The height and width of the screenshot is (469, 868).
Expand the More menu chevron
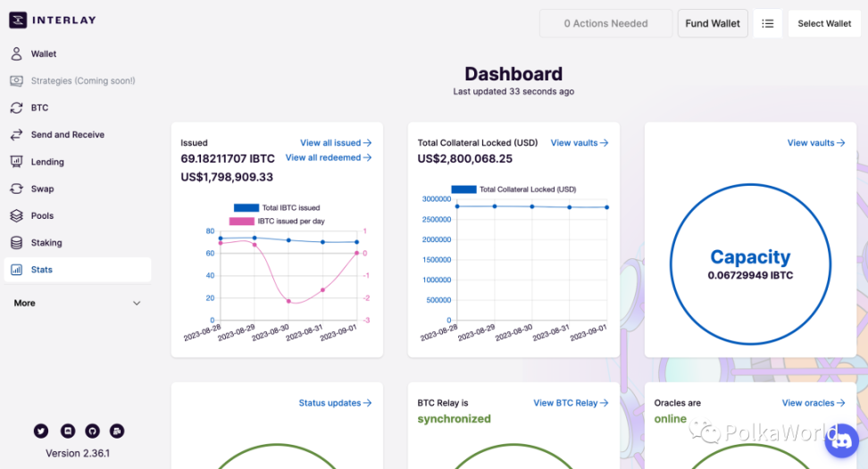tap(137, 304)
